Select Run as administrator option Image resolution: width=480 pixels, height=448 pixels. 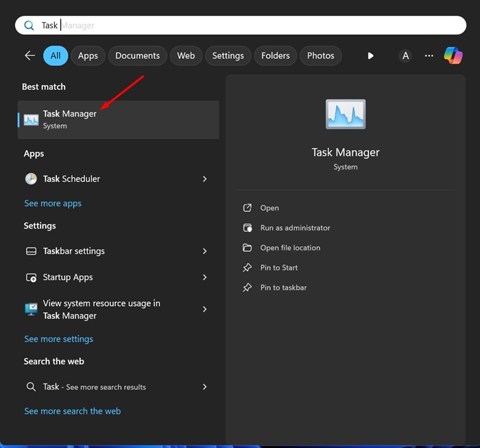pos(295,228)
